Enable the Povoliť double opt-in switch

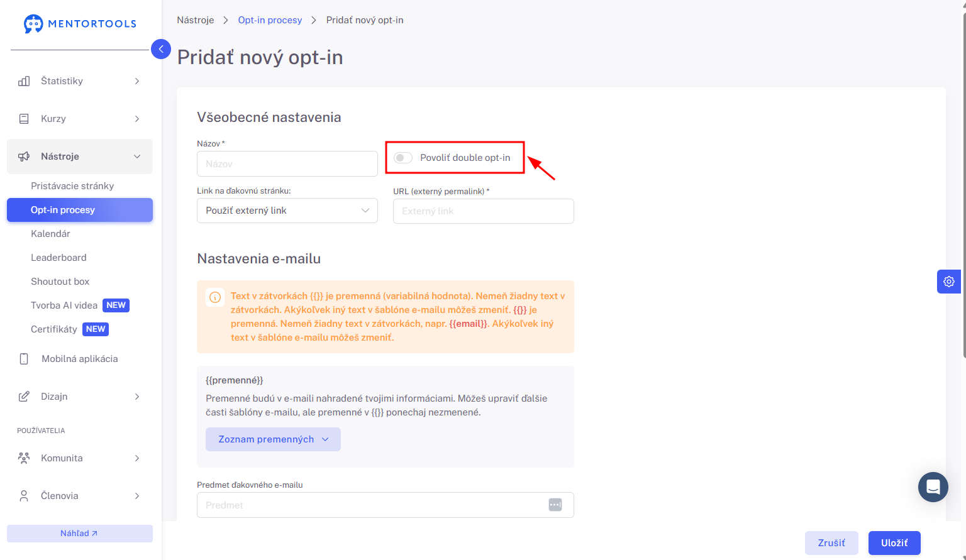pyautogui.click(x=403, y=158)
